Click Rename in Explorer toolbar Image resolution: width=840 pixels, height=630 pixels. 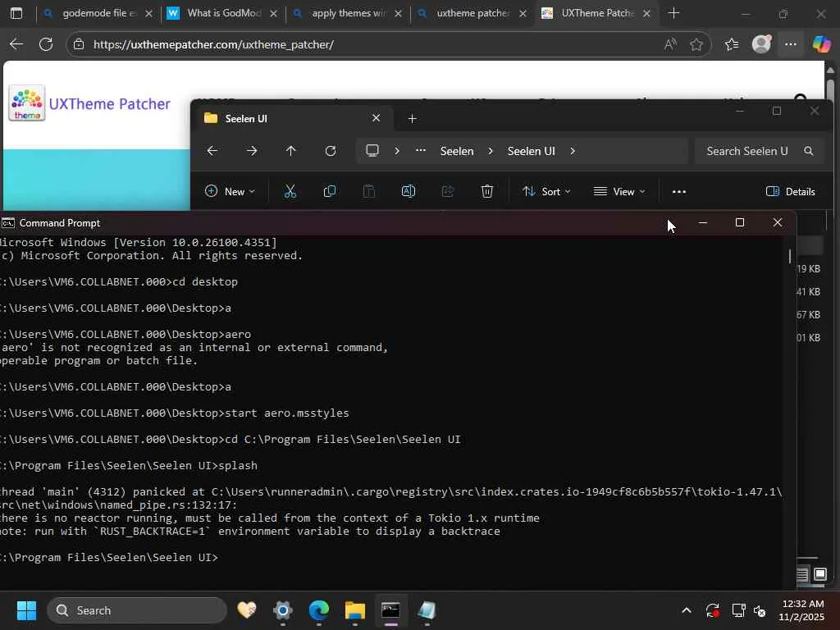409,191
